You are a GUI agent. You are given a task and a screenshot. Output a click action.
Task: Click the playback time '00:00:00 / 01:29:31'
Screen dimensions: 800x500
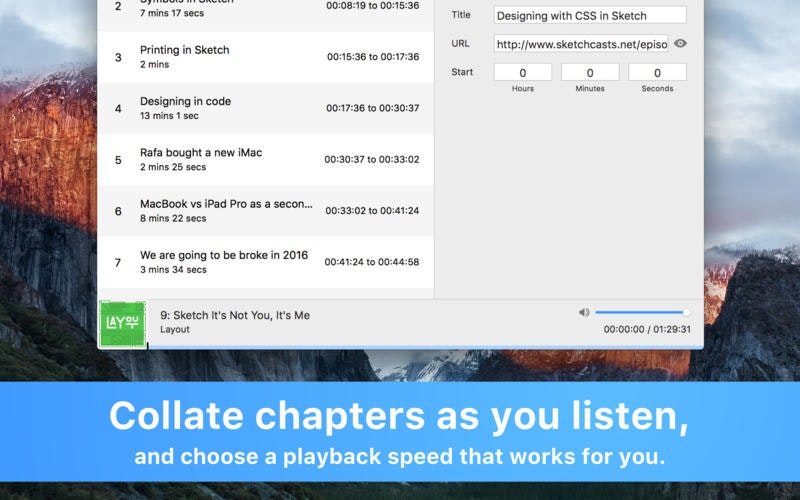(647, 330)
